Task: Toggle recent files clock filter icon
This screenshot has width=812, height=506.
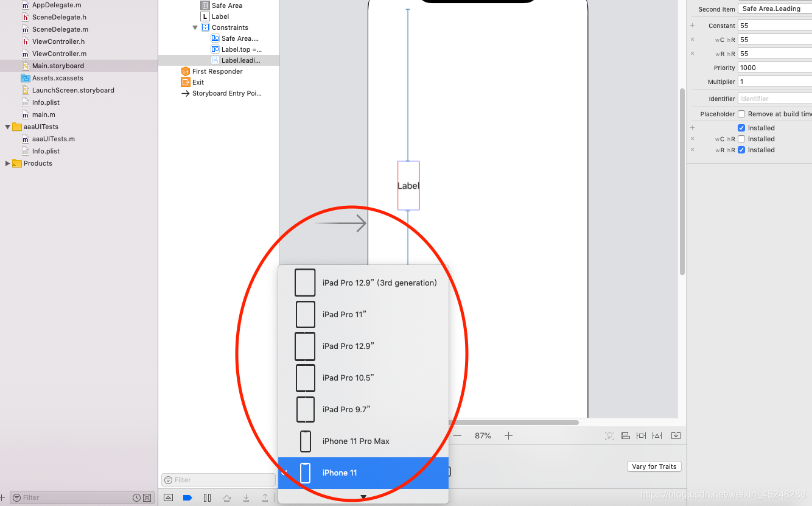Action: pos(137,497)
